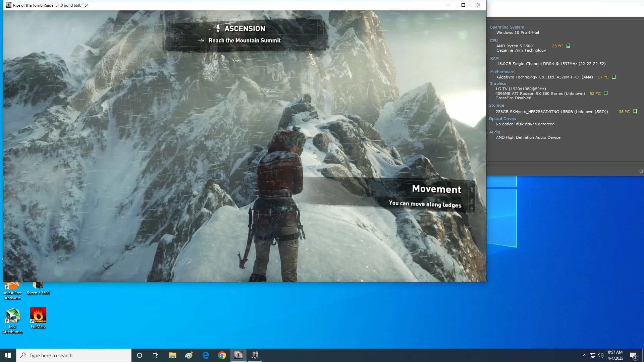
Task: Open the CPU section link in Speccy
Action: [x=493, y=41]
